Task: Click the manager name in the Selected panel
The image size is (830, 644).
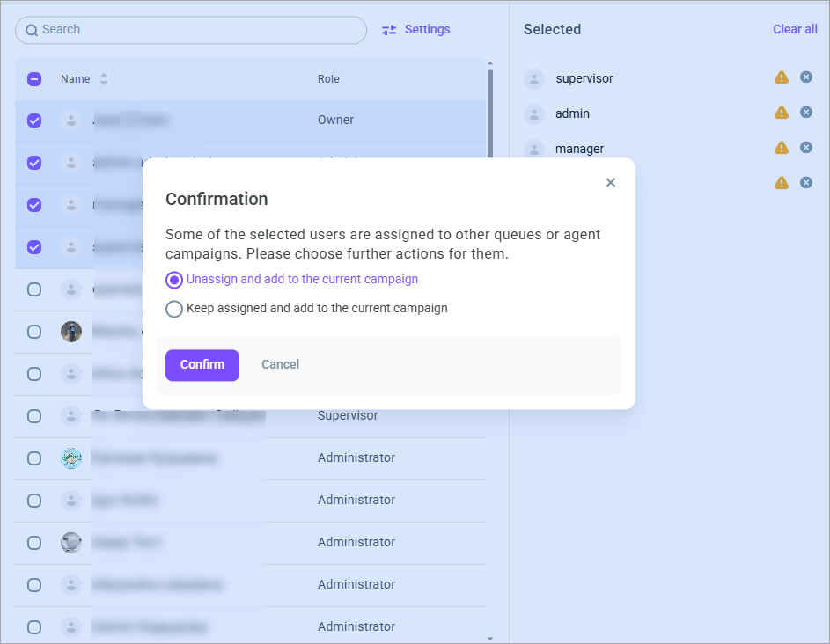Action: (580, 150)
